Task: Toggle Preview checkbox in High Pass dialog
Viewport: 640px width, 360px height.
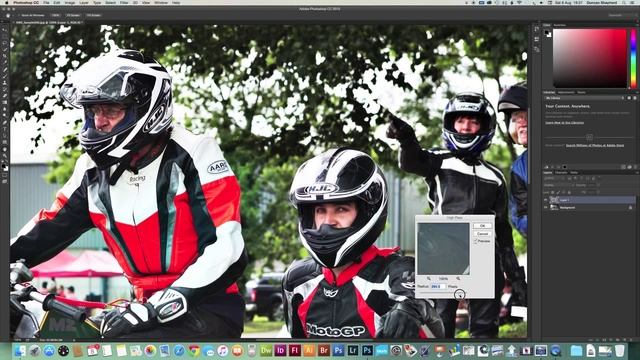Action: coord(476,241)
